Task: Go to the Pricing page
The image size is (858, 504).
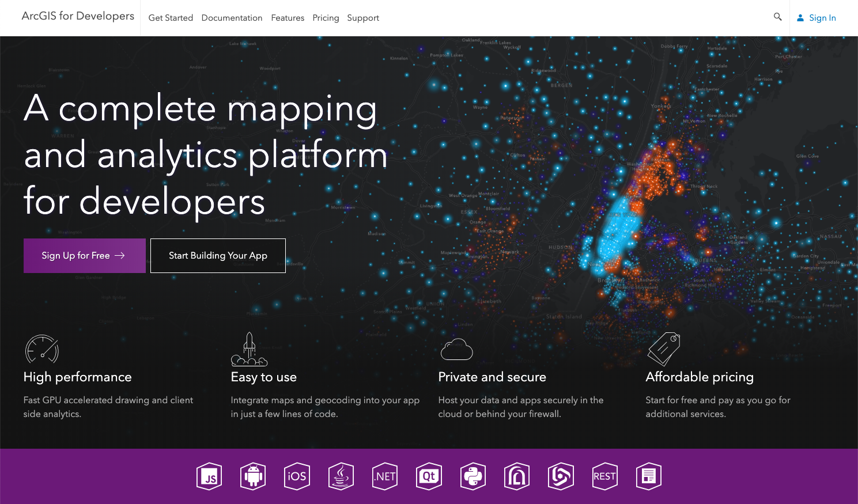Action: coord(326,18)
